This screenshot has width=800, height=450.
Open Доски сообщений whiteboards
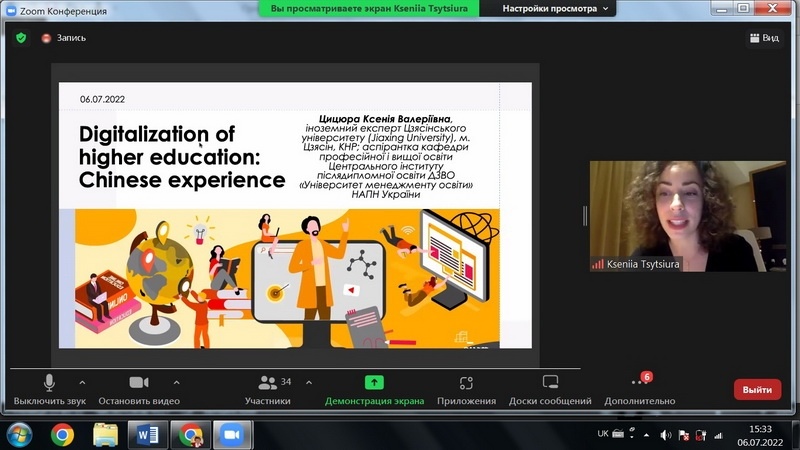click(550, 388)
